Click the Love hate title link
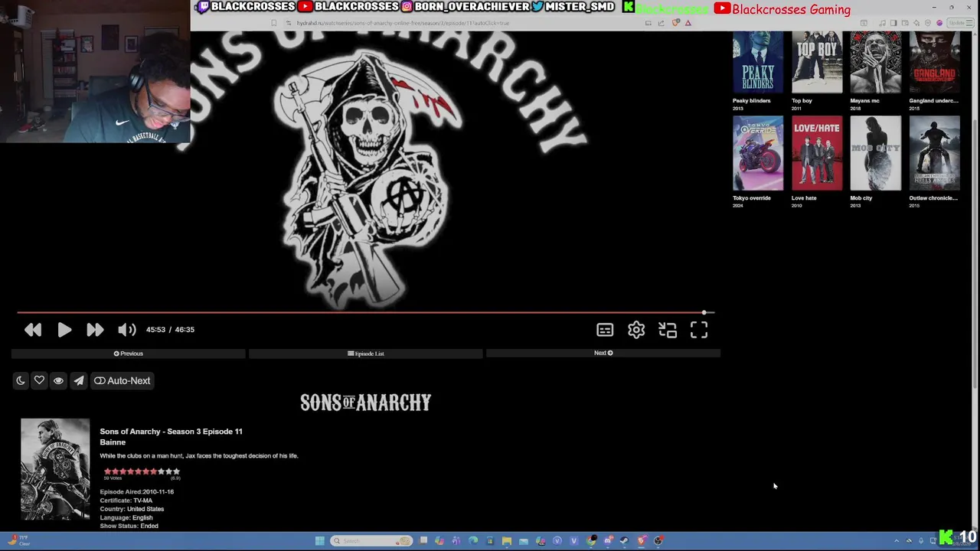This screenshot has width=980, height=551. [x=804, y=197]
